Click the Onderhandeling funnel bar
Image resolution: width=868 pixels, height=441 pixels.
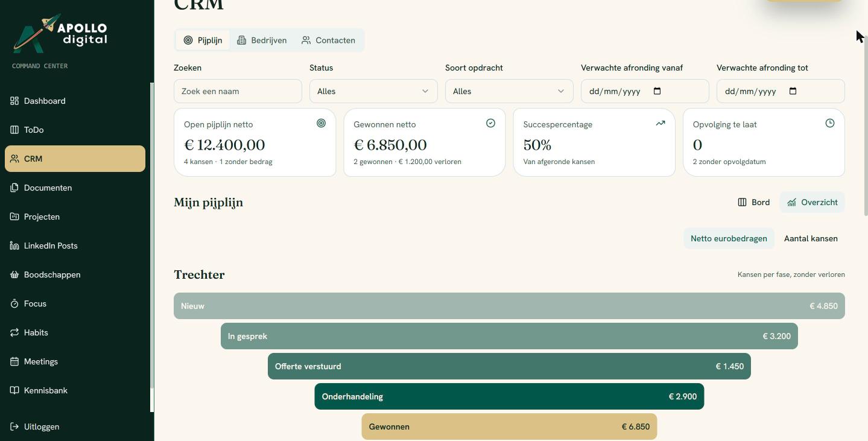[509, 396]
